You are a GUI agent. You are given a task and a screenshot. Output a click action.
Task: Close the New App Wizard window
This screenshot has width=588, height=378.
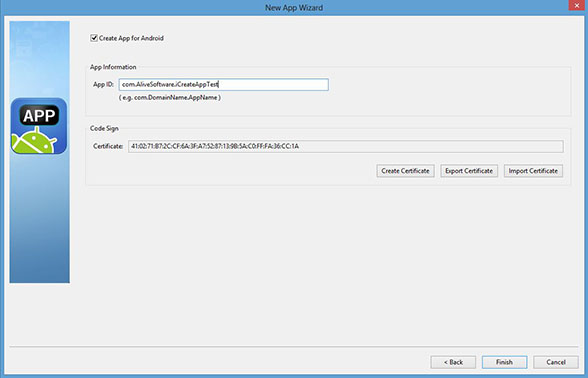(x=577, y=5)
